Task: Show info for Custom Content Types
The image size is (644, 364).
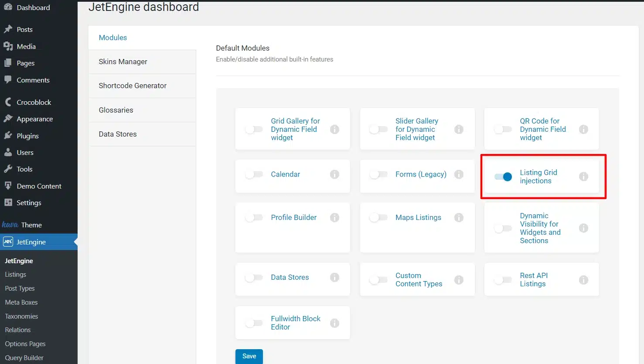Action: [x=459, y=280]
